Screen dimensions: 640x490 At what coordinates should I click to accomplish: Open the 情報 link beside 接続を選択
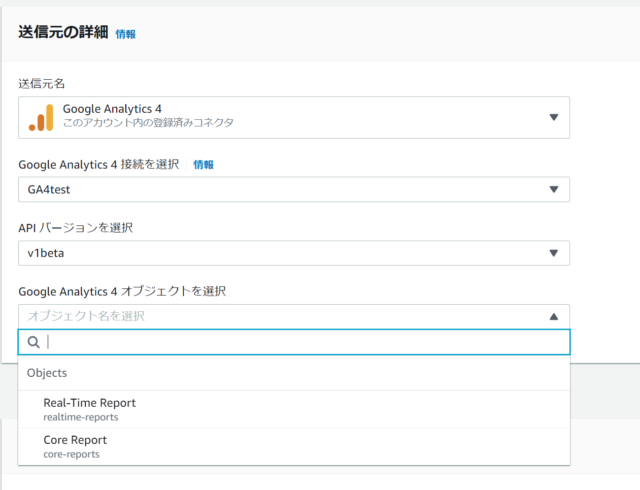[x=203, y=165]
